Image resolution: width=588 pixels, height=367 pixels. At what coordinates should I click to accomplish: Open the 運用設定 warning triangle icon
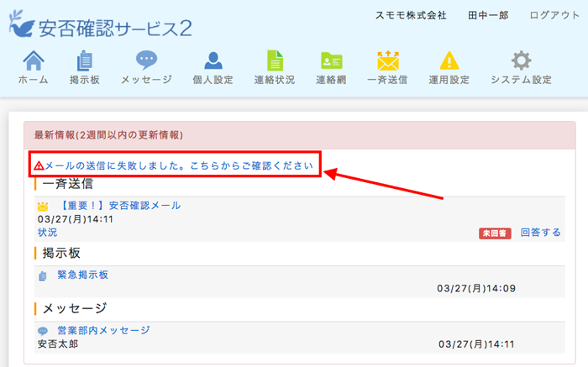tap(449, 60)
